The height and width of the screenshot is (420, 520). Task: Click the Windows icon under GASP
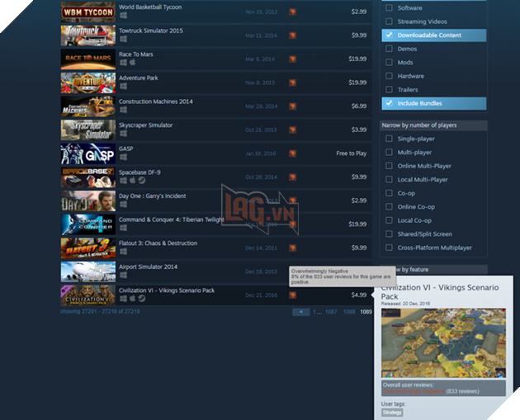[x=123, y=157]
